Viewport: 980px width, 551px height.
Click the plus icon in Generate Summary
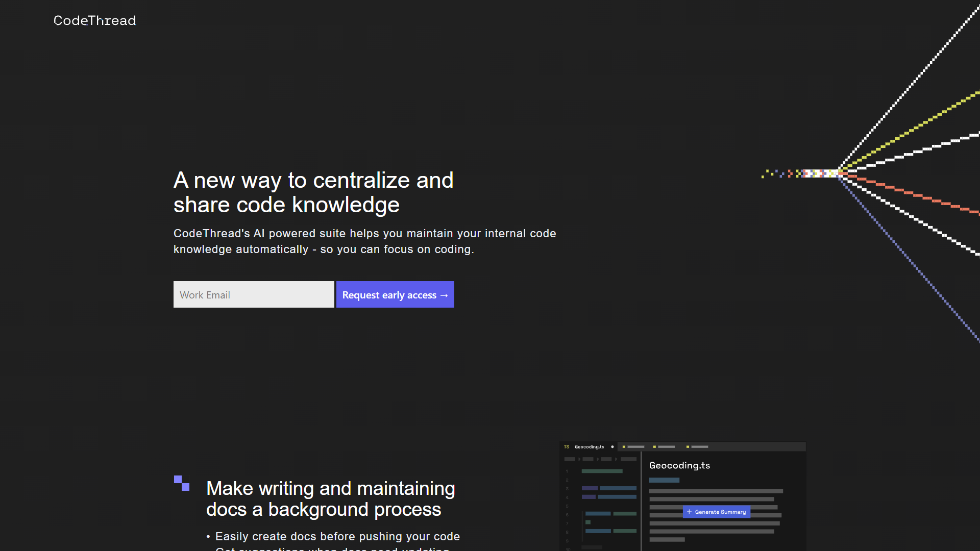pyautogui.click(x=689, y=512)
